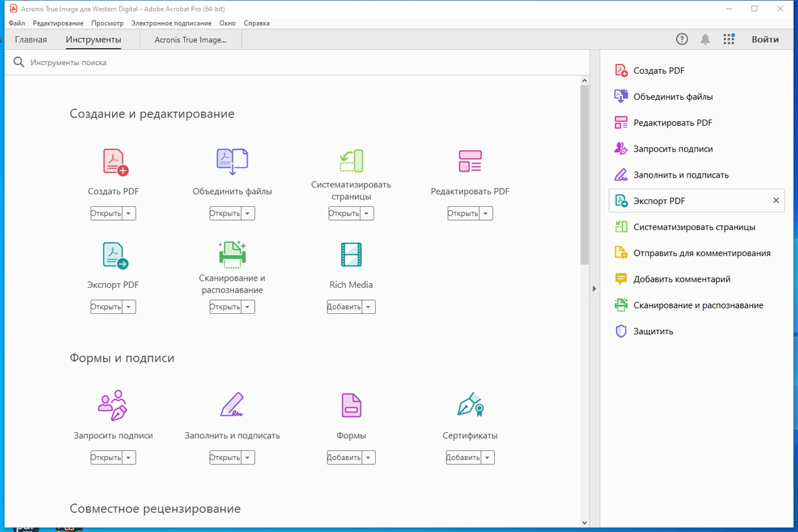This screenshot has width=798, height=532.
Task: Click the help question mark icon
Action: (x=682, y=39)
